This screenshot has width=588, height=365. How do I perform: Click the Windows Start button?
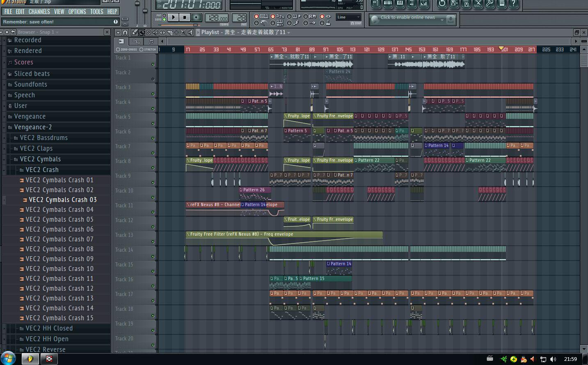(x=8, y=358)
